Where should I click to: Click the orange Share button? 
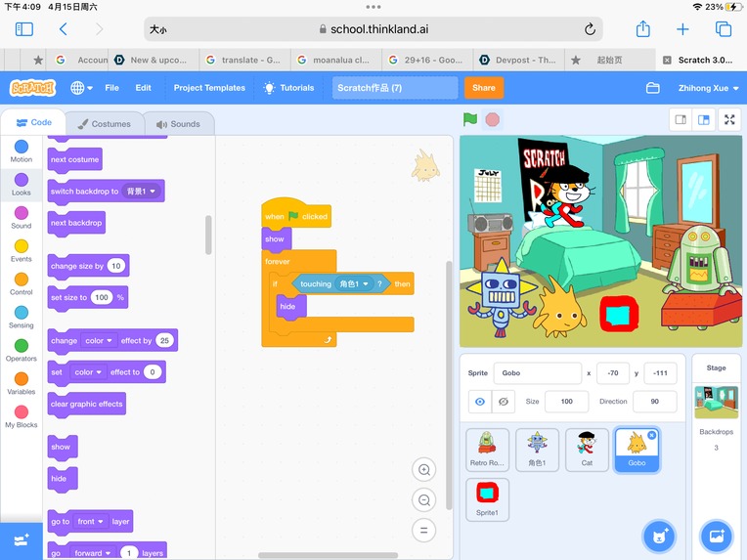click(484, 88)
